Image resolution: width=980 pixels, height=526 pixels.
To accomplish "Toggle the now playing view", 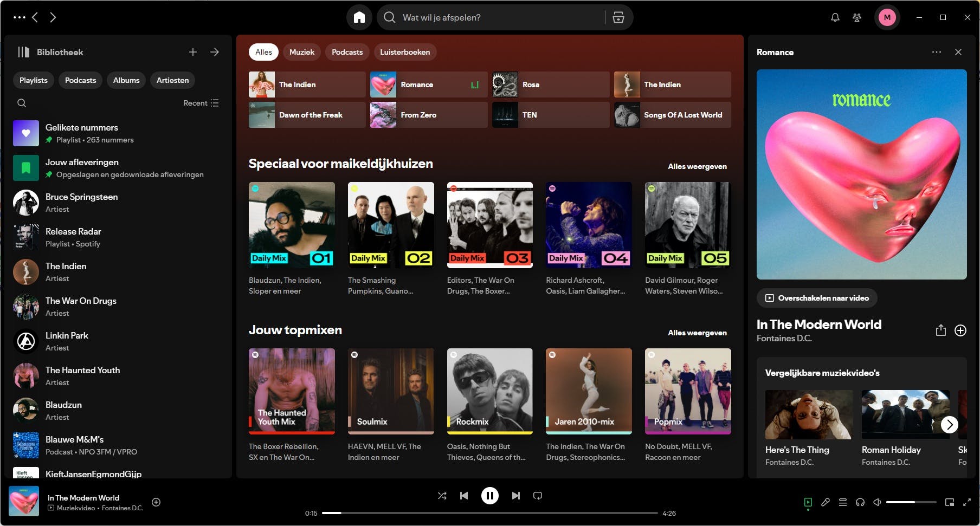I will pos(808,502).
